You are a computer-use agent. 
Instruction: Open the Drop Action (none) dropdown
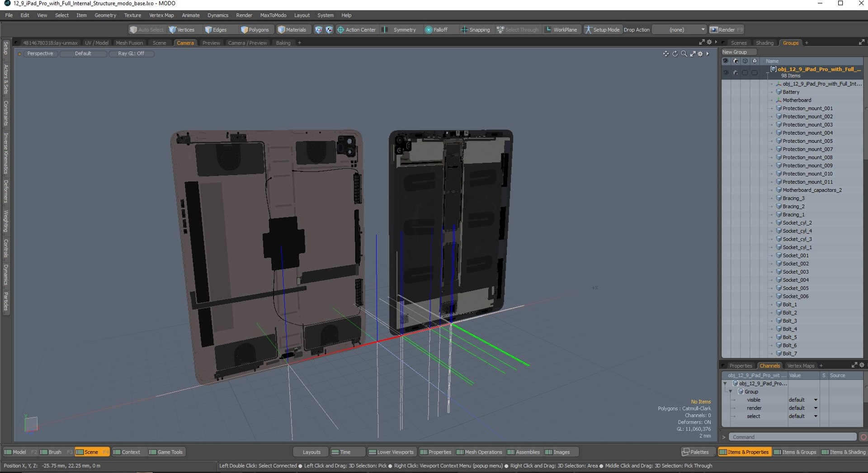[679, 30]
